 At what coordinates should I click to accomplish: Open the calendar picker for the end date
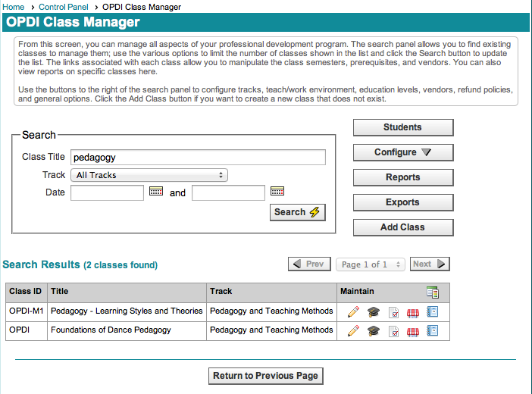pos(277,191)
